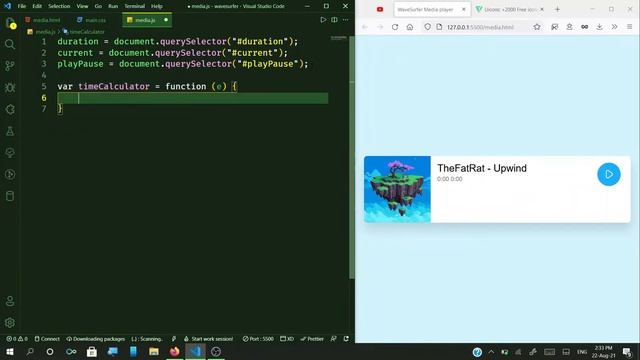
Task: Click line 6 in the code editor
Action: tap(193, 98)
